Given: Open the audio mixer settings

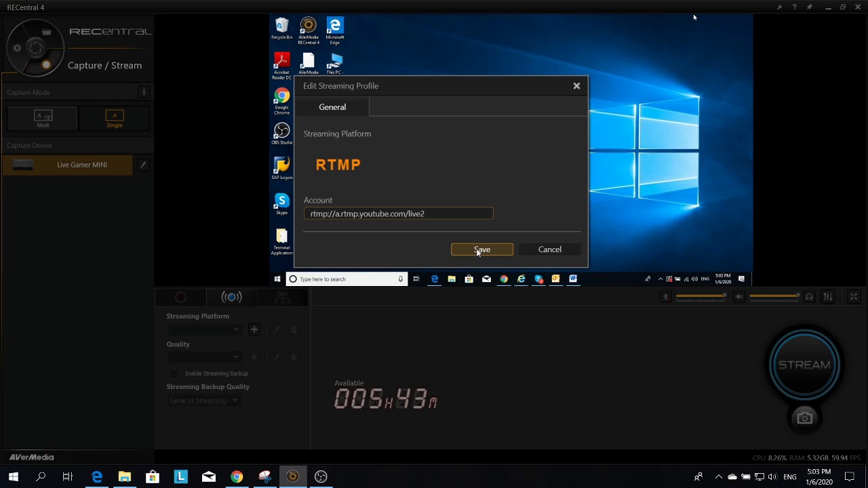Looking at the screenshot, I should coord(828,297).
